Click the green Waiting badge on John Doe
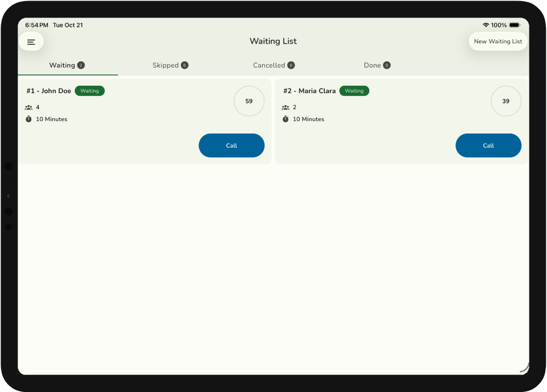The height and width of the screenshot is (392, 547). (90, 91)
